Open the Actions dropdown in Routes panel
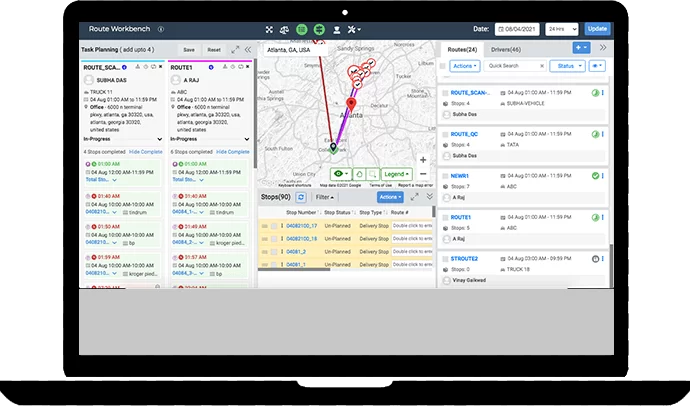 tap(465, 66)
